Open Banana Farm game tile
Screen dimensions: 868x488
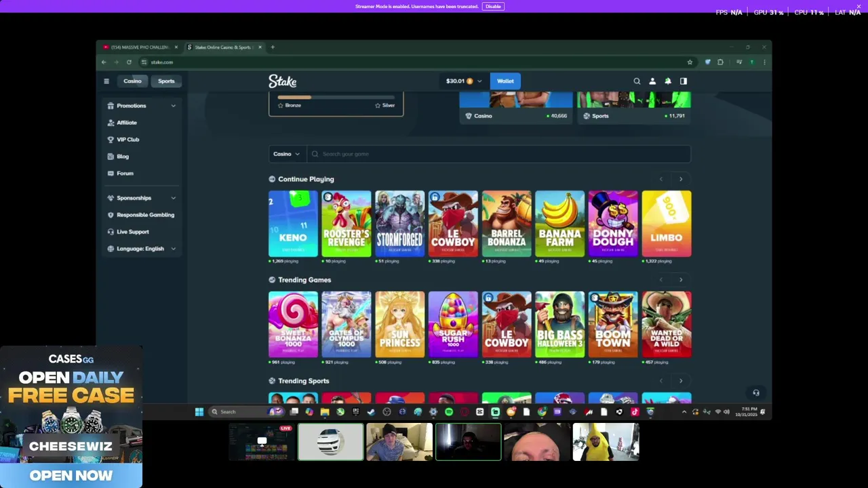pos(560,224)
